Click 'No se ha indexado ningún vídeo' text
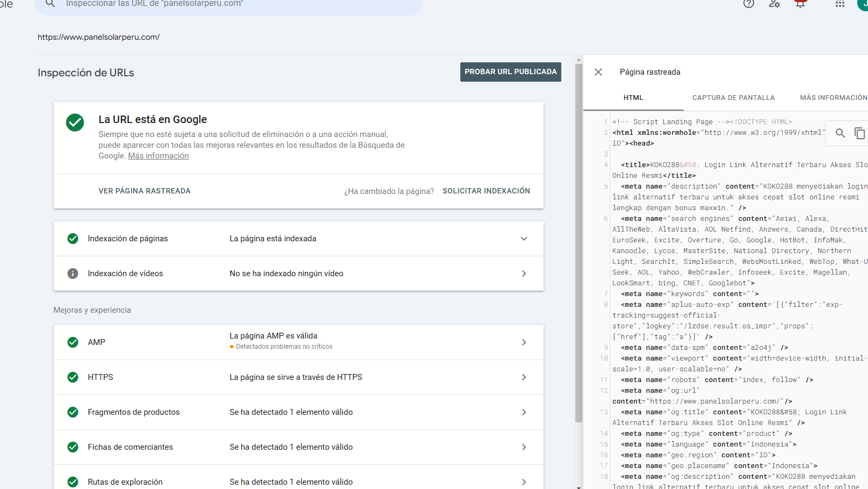 coord(286,274)
